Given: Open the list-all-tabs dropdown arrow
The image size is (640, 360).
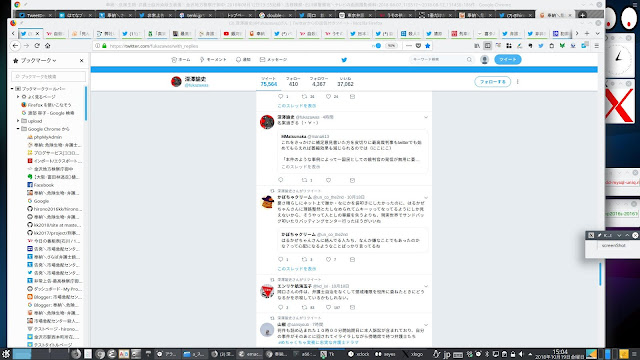Looking at the screenshot, I should (x=598, y=33).
